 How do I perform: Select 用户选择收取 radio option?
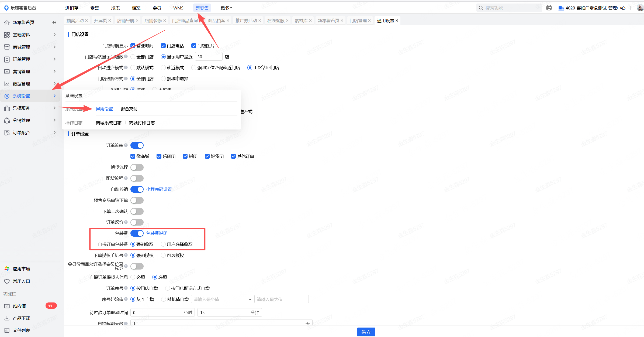(163, 244)
